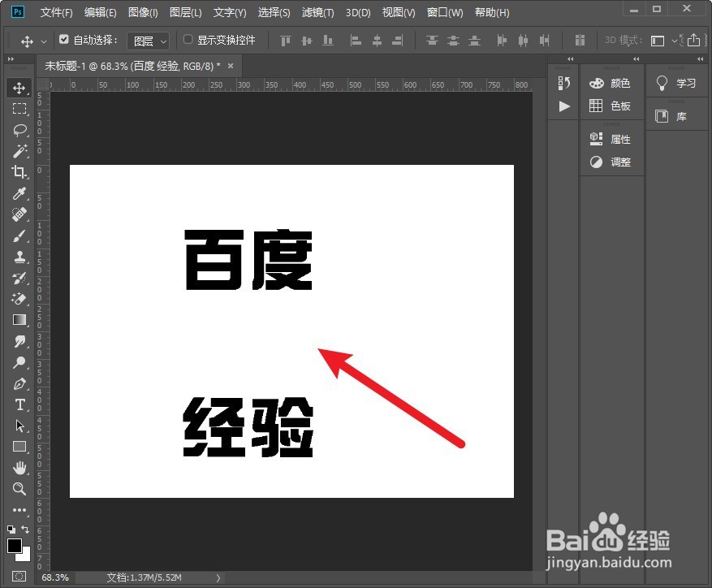The image size is (712, 588).
Task: Select the Crop tool
Action: coord(19,171)
